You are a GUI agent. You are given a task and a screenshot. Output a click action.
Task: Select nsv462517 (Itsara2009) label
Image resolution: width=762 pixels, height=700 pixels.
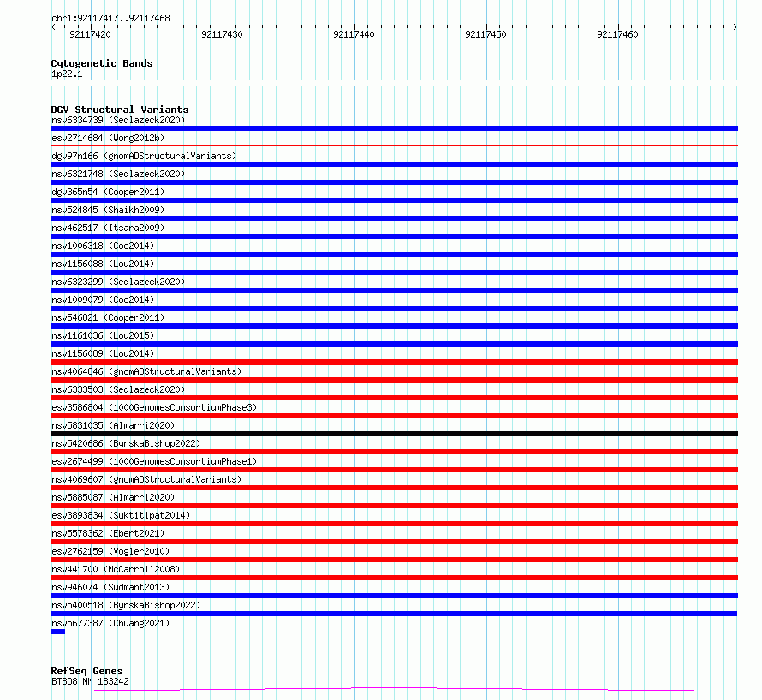click(x=108, y=228)
